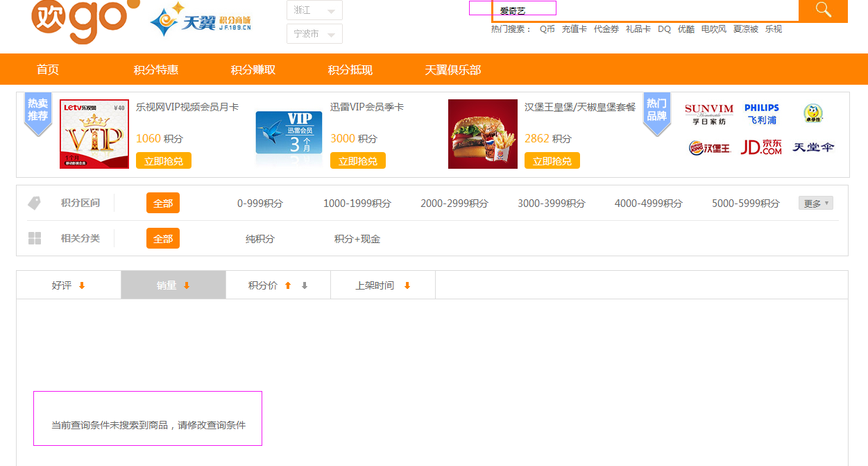Filter by 2000-2999积分 range
Viewport: 868px width, 466px height.
(454, 203)
